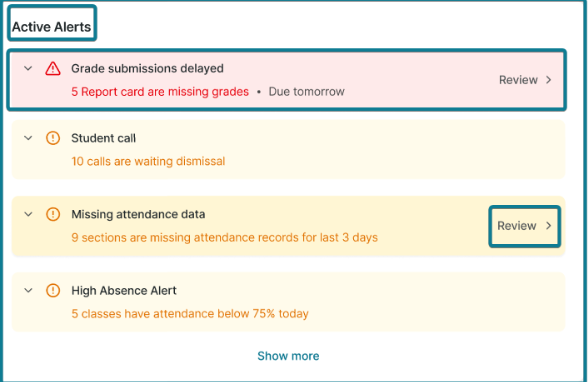Open the Grade submissions delayed title
The image size is (588, 382).
[x=147, y=69]
